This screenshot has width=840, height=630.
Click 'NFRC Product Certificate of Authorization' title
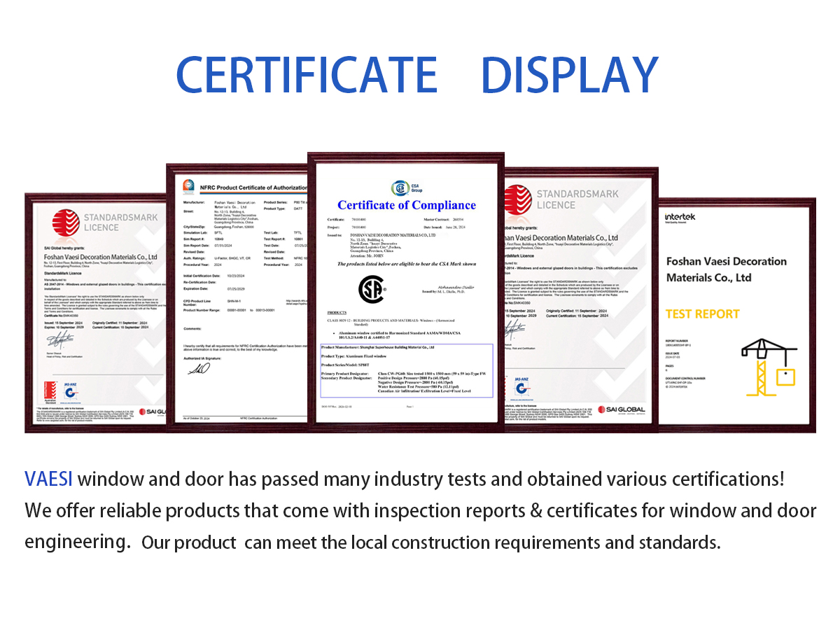coord(252,188)
